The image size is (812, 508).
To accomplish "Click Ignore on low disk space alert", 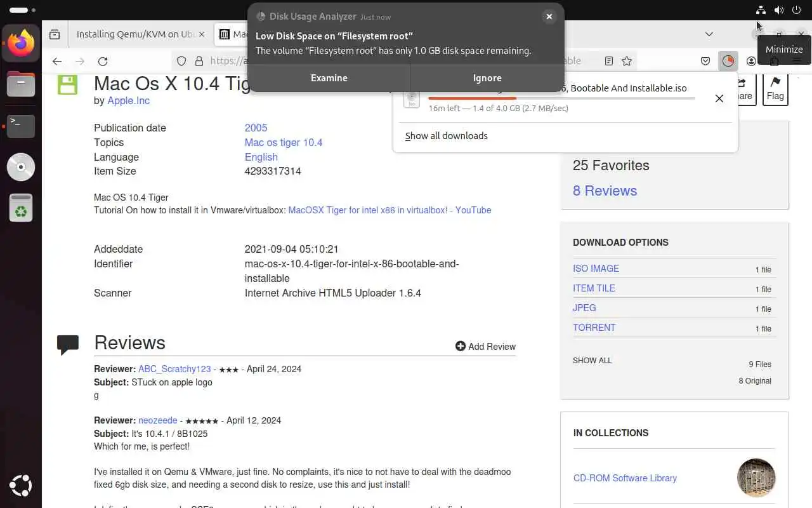I will tap(487, 78).
